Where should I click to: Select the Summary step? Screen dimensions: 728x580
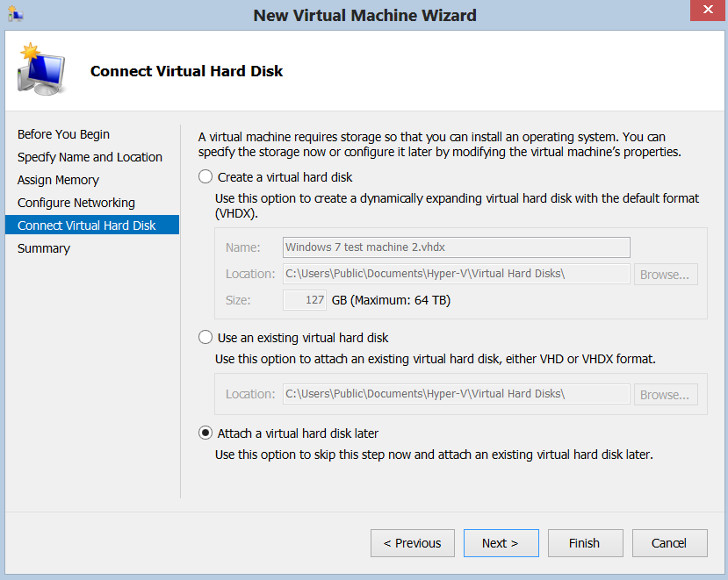point(43,248)
